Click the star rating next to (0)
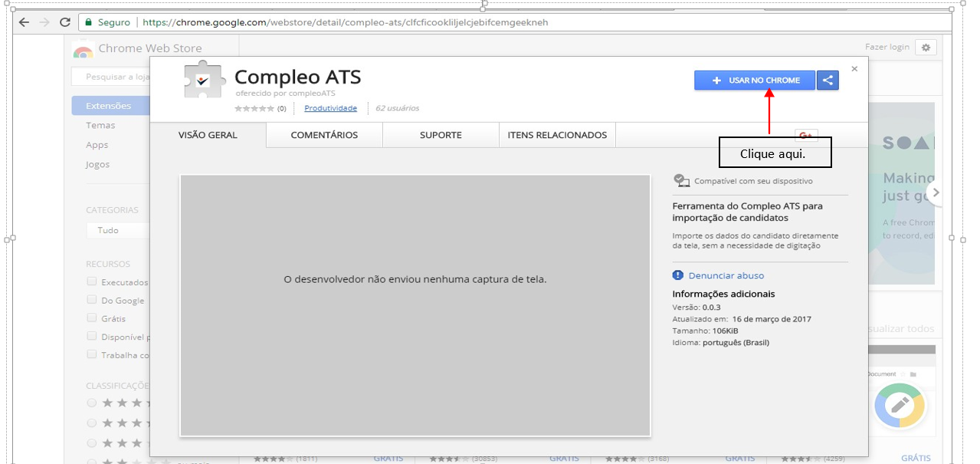The width and height of the screenshot is (980, 464). pyautogui.click(x=254, y=108)
